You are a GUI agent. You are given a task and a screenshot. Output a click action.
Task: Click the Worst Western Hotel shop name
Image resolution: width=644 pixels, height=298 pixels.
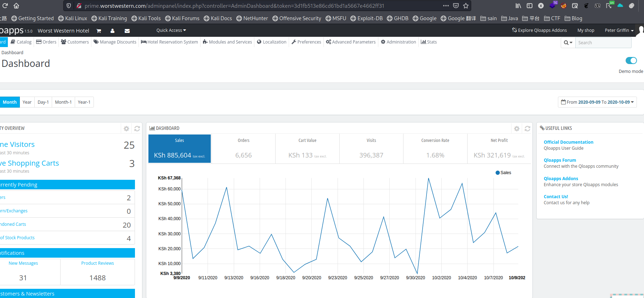click(63, 31)
